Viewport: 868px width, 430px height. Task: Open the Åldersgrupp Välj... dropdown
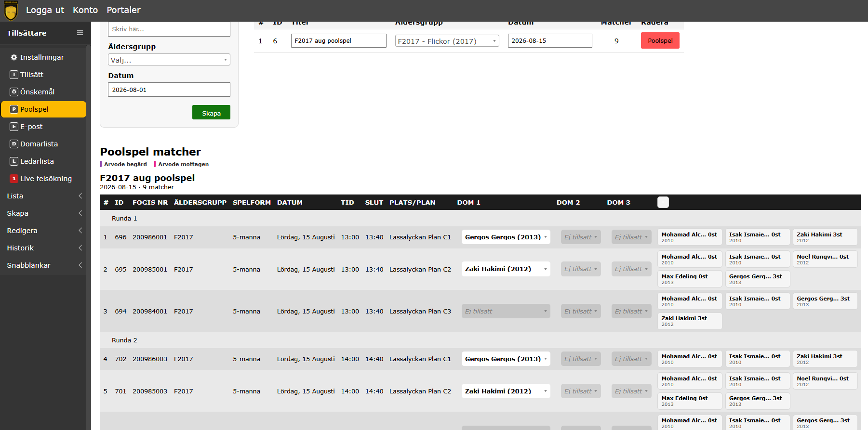[x=169, y=60]
